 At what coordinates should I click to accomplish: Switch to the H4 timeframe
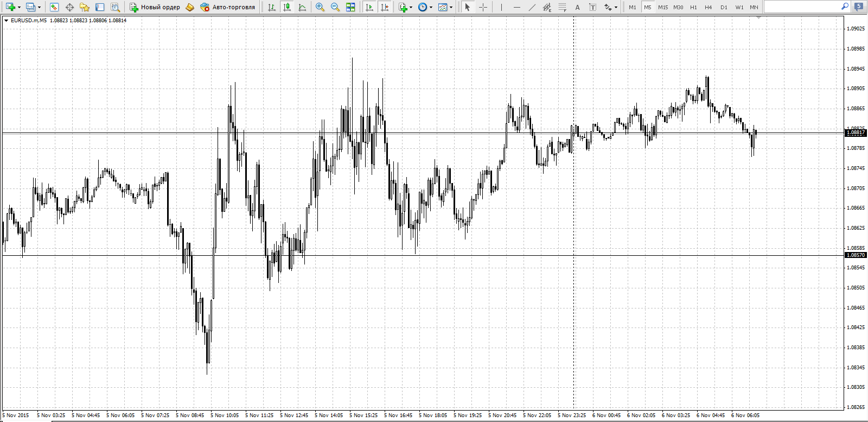[709, 7]
